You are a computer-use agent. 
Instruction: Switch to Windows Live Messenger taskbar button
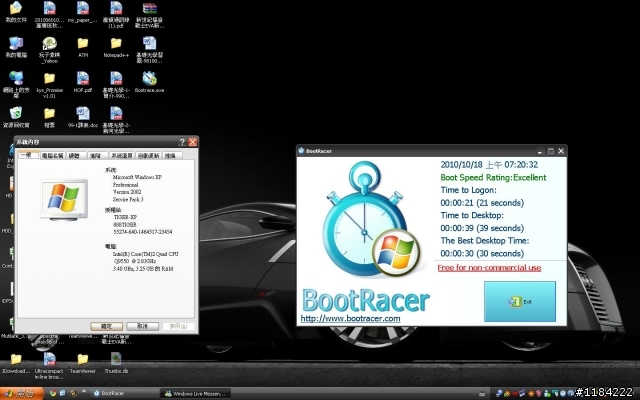click(195, 393)
